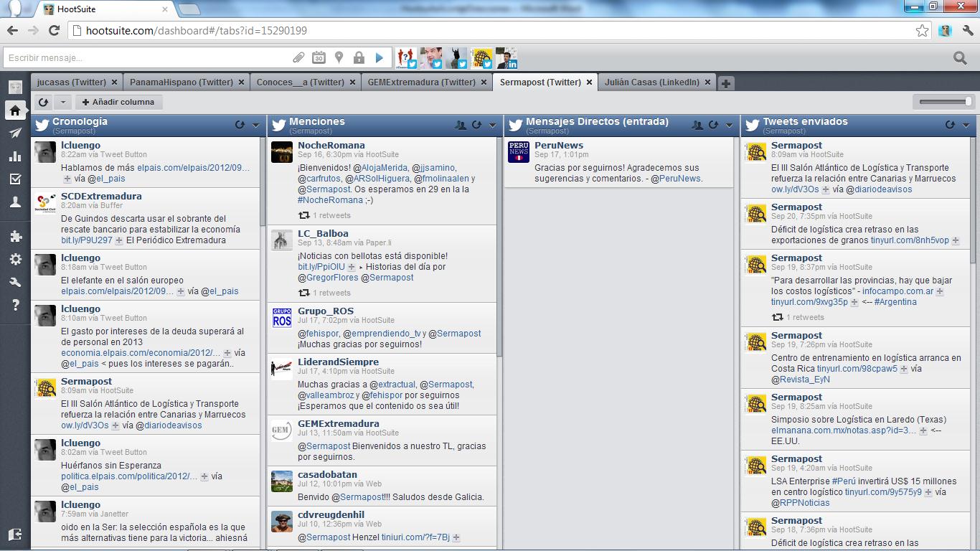Click the attachment paperclip icon
The height and width of the screenshot is (551, 980).
click(298, 58)
